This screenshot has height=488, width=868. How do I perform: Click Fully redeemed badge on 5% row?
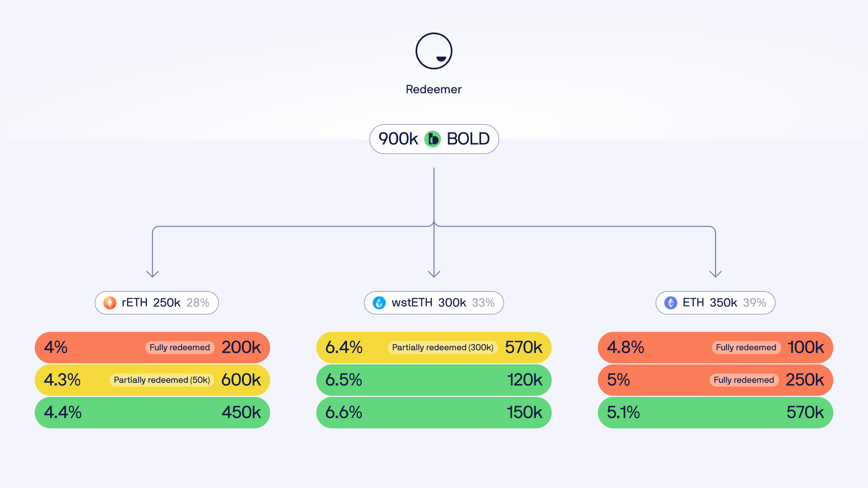click(744, 380)
